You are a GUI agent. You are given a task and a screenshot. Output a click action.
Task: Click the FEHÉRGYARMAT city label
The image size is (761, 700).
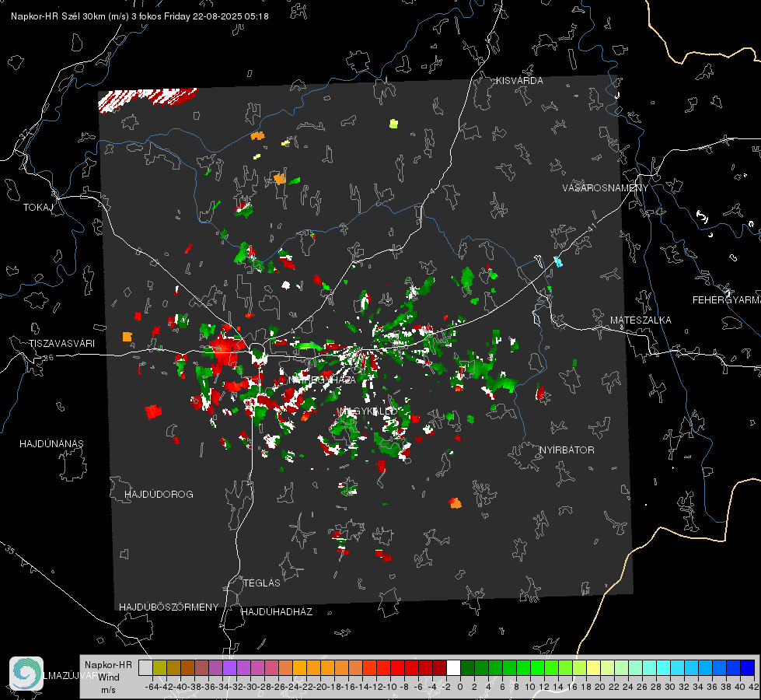726,300
